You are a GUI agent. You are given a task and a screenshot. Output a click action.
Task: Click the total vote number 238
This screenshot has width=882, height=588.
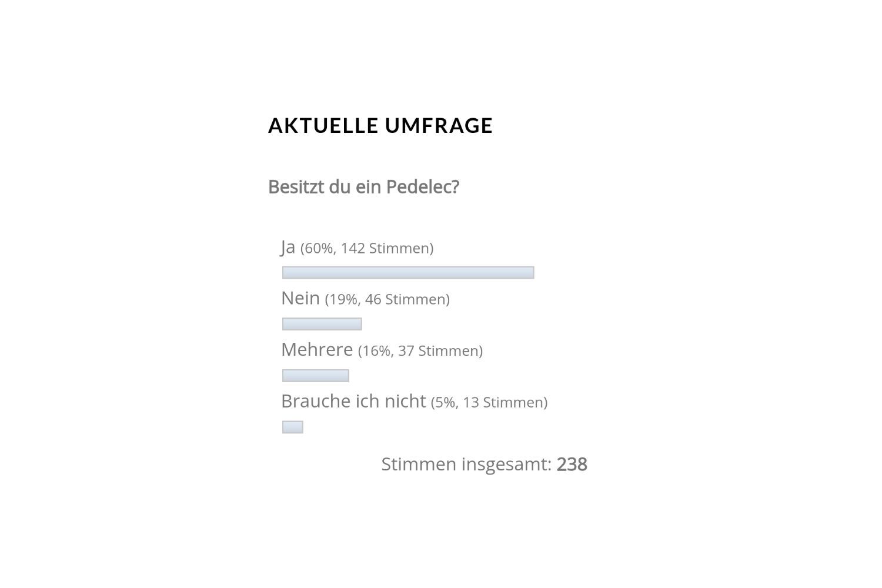tap(572, 465)
